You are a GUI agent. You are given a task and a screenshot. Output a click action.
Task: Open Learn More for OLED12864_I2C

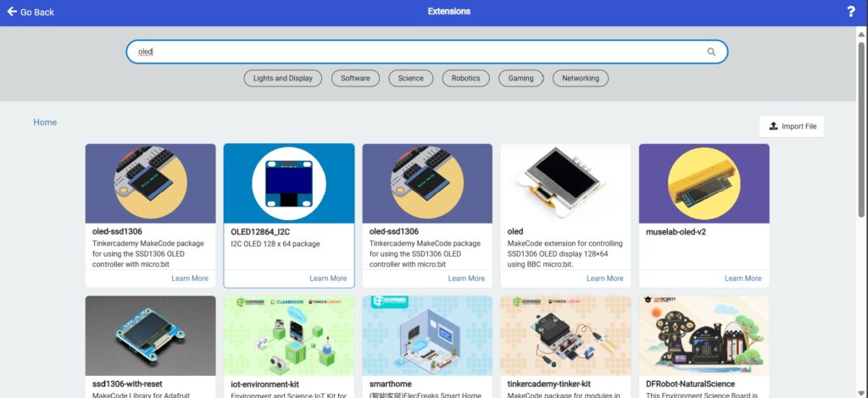click(x=327, y=278)
